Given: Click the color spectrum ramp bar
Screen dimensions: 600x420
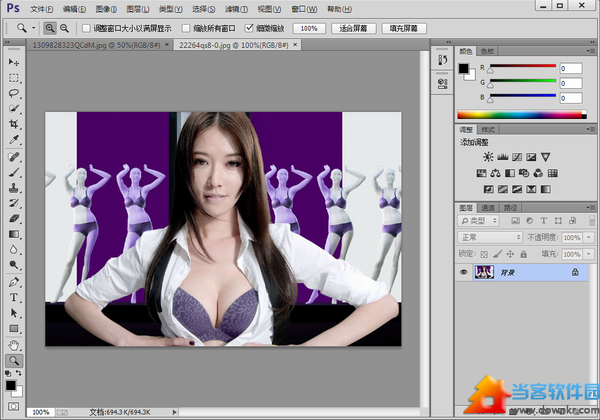Looking at the screenshot, I should click(x=519, y=115).
